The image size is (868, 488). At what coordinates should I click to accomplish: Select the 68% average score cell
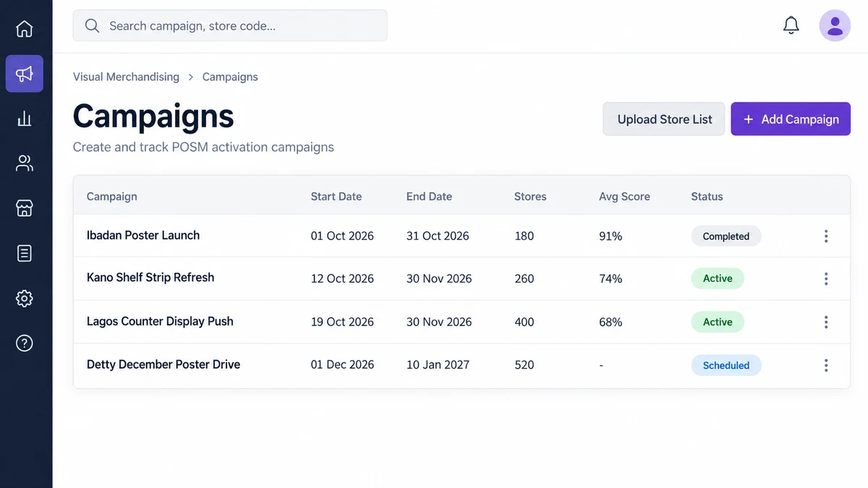610,322
